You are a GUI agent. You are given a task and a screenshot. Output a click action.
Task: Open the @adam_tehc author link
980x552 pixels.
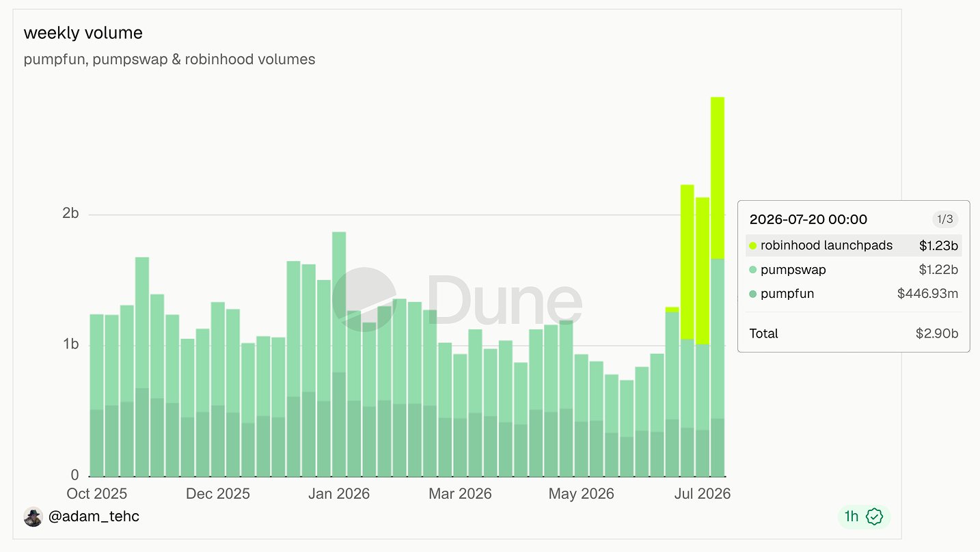94,516
